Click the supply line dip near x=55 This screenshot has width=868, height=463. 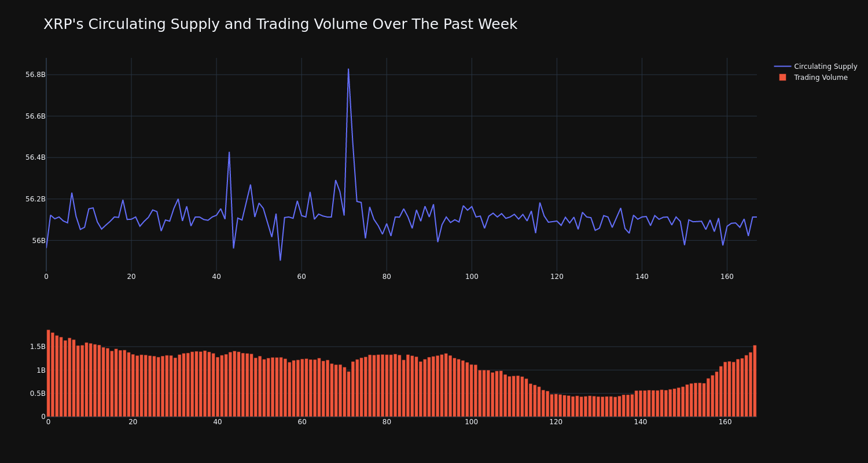click(x=280, y=260)
